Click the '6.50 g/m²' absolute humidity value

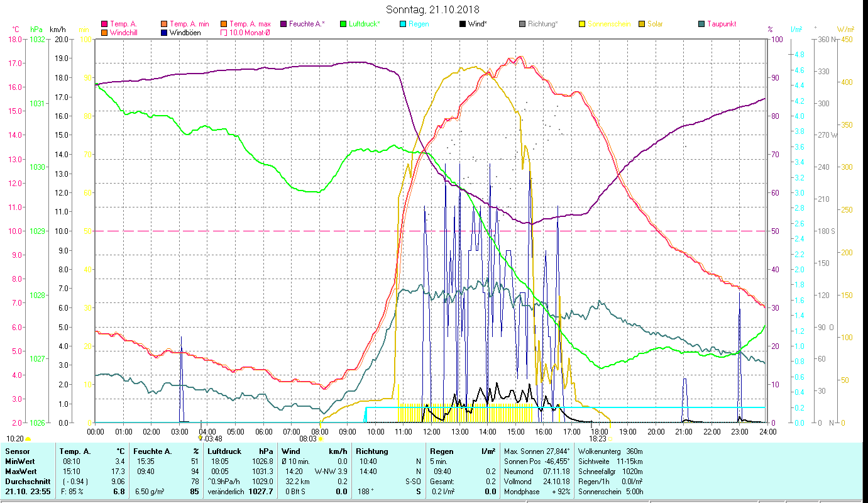pos(150,492)
